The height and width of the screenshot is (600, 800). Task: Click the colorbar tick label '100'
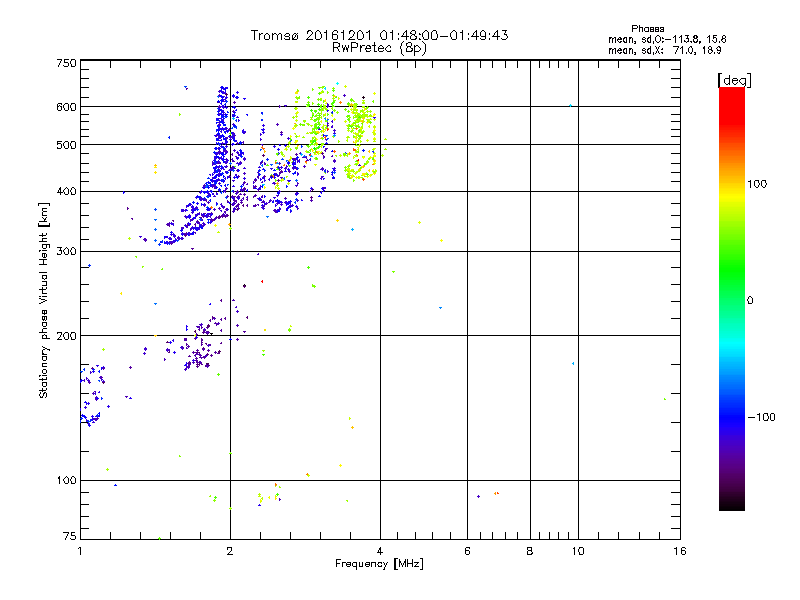(x=757, y=184)
